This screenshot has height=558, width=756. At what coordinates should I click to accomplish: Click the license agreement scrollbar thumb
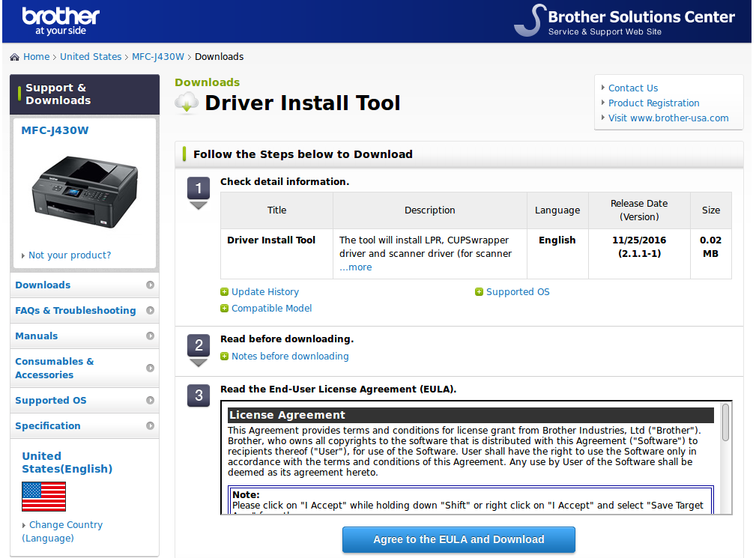725,422
